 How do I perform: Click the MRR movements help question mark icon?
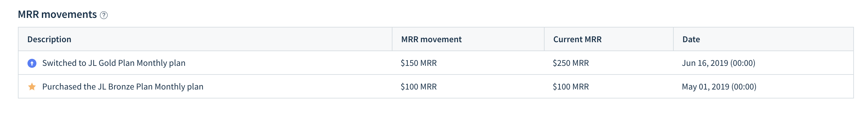104,15
